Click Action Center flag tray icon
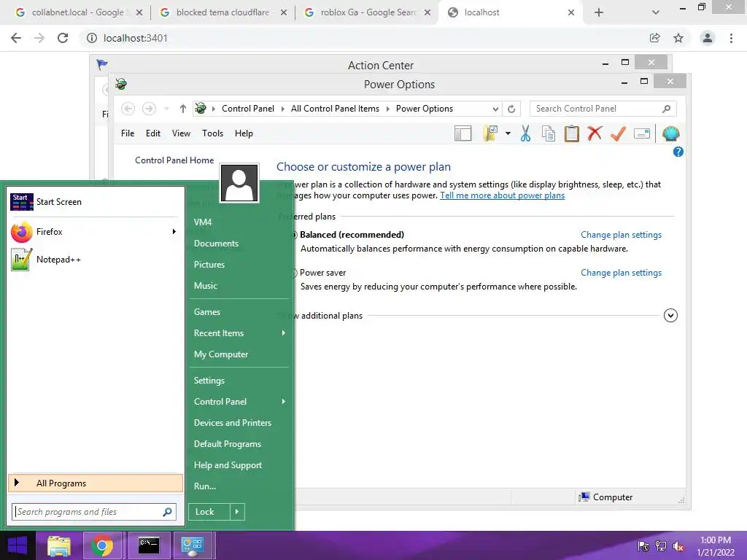The image size is (747, 560). coord(643,545)
